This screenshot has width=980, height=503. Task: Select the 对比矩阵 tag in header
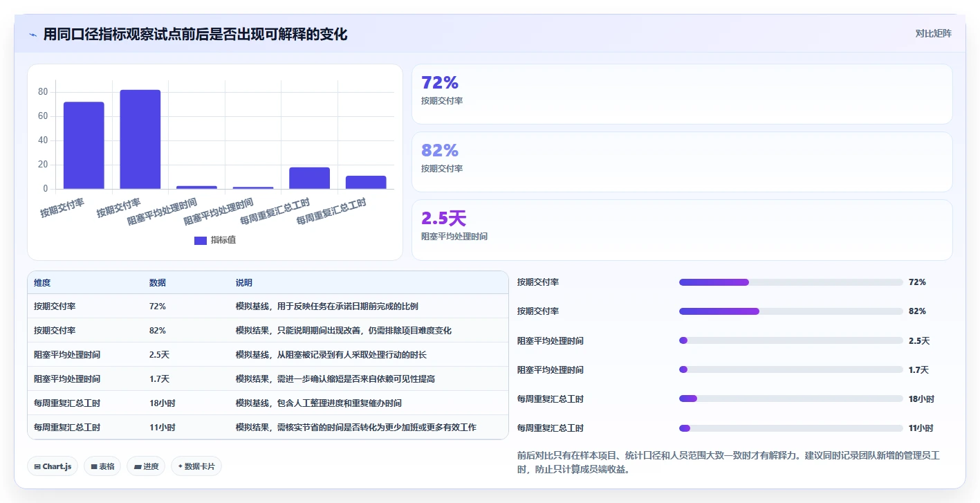933,33
